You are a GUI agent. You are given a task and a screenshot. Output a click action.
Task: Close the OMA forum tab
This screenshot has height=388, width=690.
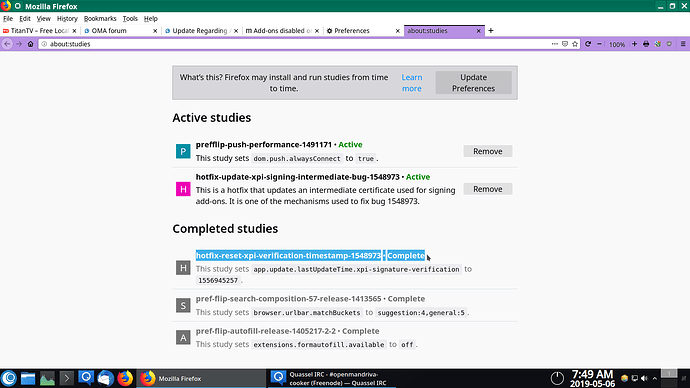(x=155, y=31)
